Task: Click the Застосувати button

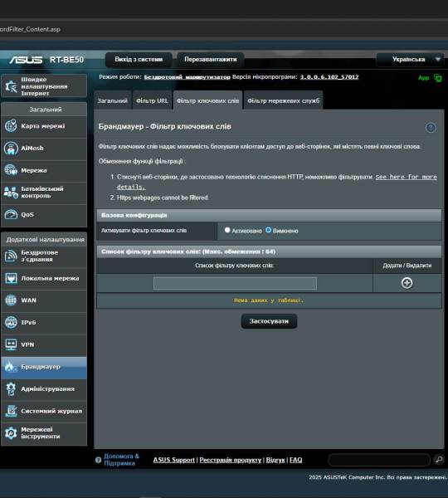Action: [x=269, y=321]
